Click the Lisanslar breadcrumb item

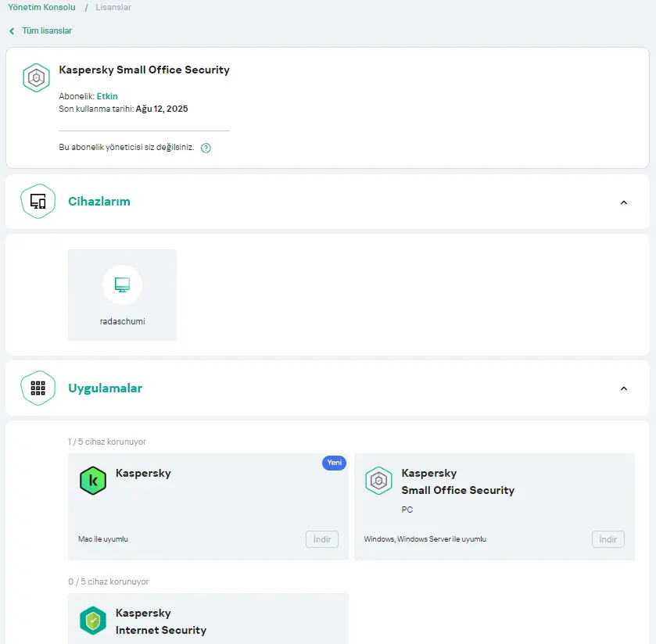pyautogui.click(x=113, y=7)
